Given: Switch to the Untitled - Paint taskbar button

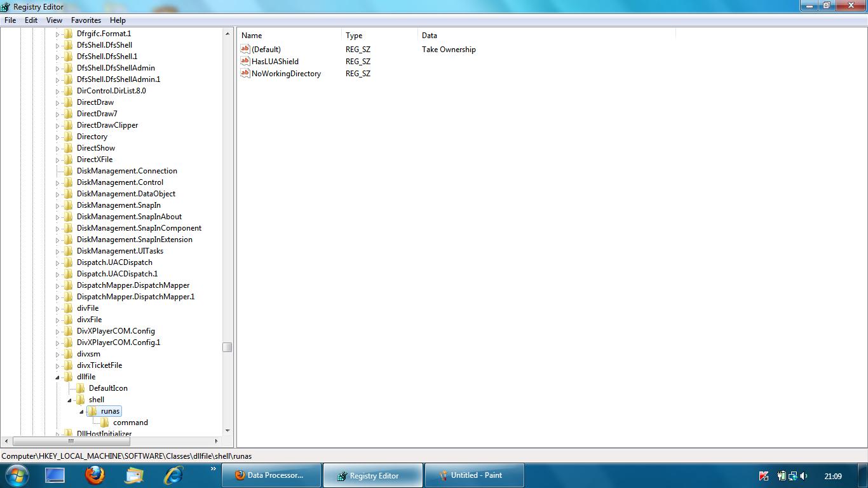Looking at the screenshot, I should click(x=474, y=475).
